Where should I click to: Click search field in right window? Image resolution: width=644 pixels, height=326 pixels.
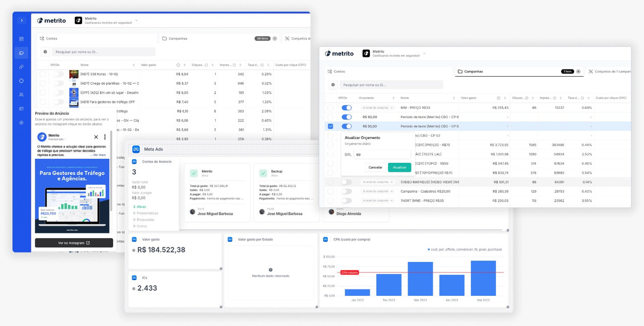(391, 85)
